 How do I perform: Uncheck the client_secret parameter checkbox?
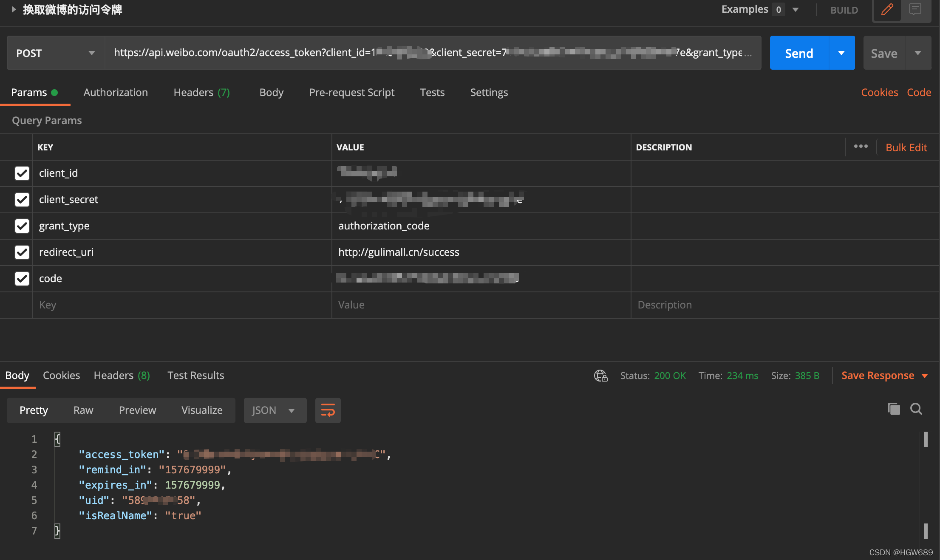pyautogui.click(x=22, y=199)
